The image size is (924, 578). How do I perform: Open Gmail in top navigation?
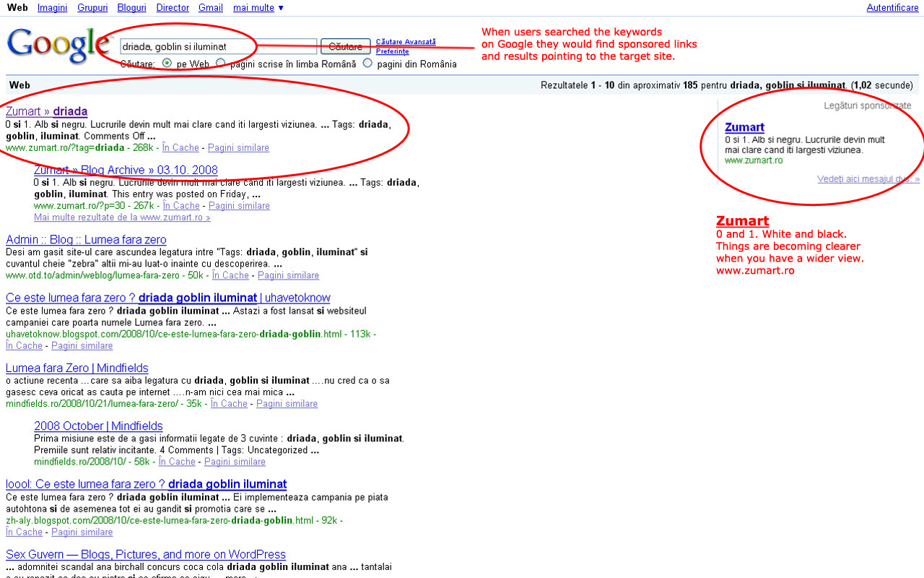pyautogui.click(x=210, y=8)
